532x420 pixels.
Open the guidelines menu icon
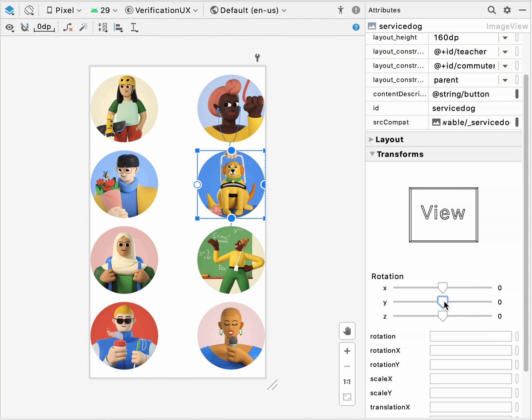[134, 28]
